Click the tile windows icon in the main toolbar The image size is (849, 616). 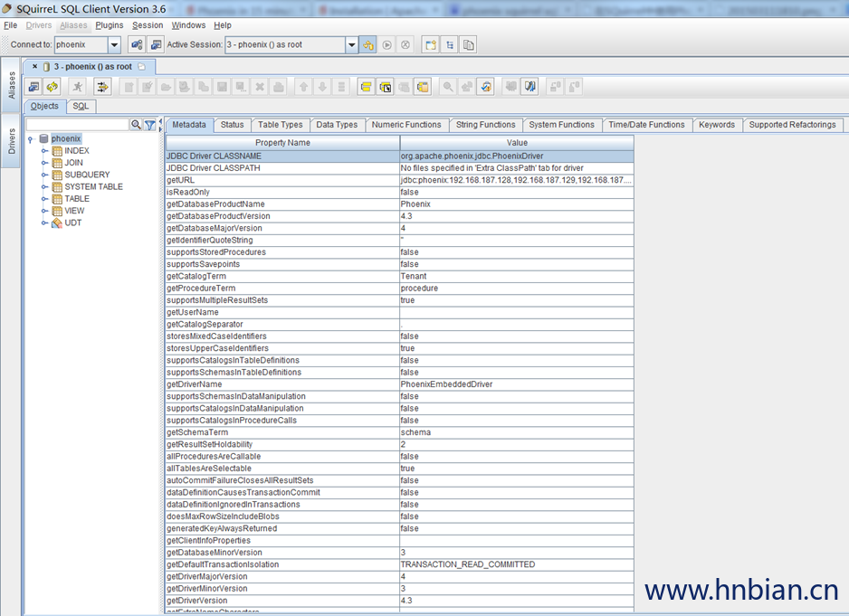click(450, 44)
